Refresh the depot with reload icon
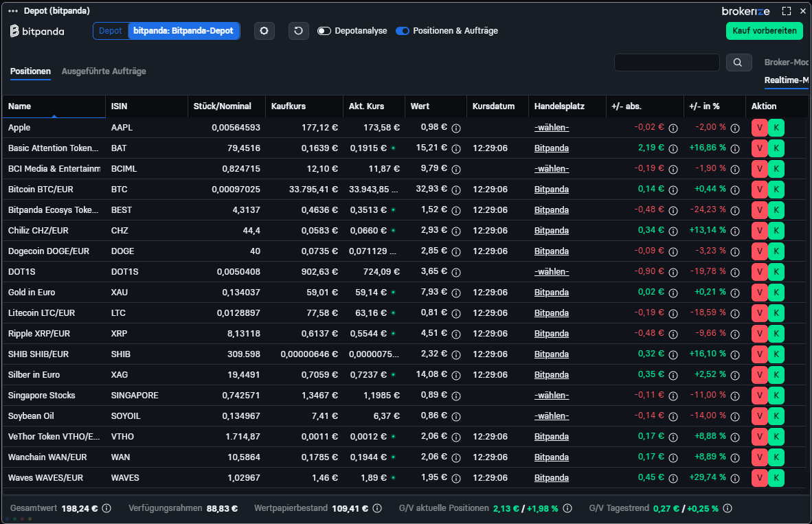 click(x=298, y=31)
